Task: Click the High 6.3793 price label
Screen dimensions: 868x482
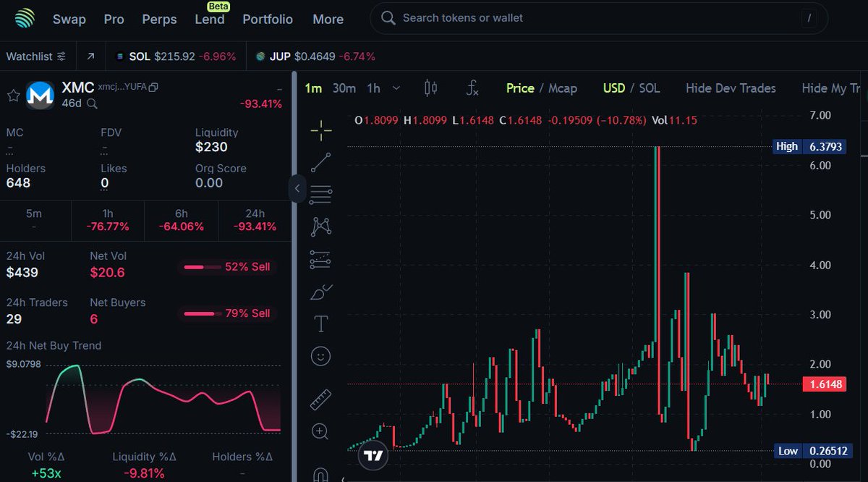Action: click(x=809, y=146)
